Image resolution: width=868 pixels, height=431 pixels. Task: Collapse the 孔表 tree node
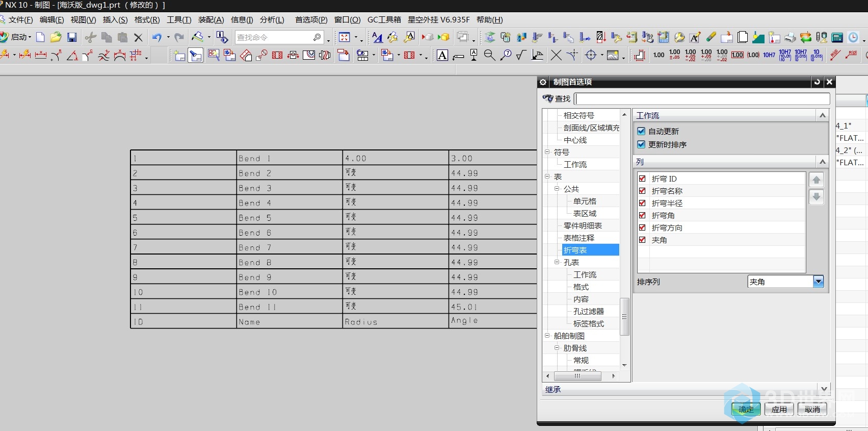tap(557, 262)
